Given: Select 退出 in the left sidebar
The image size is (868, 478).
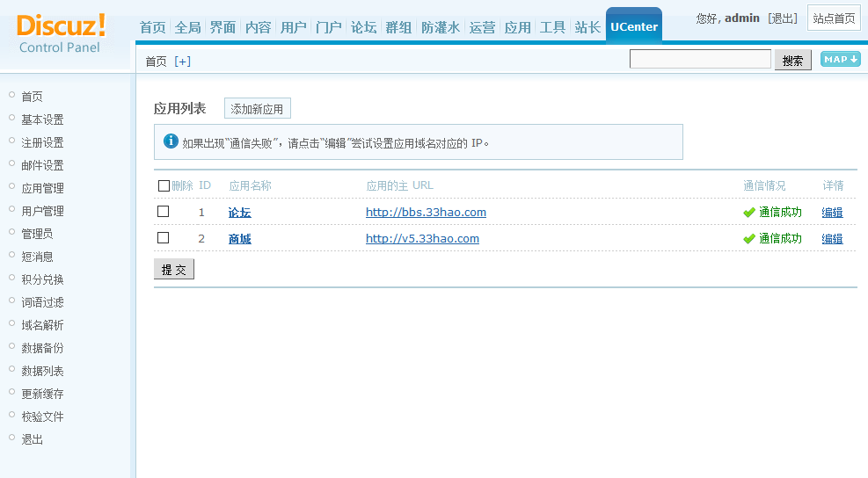Looking at the screenshot, I should [33, 439].
